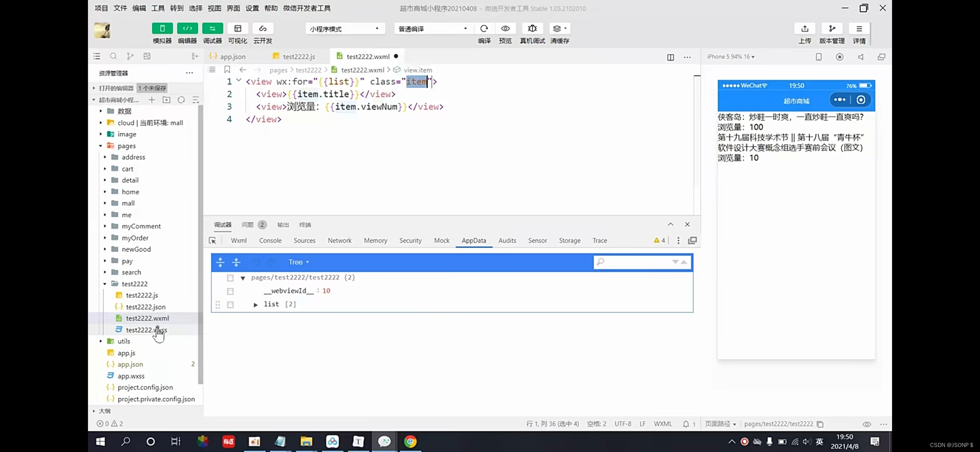This screenshot has height=452, width=980.
Task: Open the 小程序模式 mode dropdown
Action: point(343,28)
